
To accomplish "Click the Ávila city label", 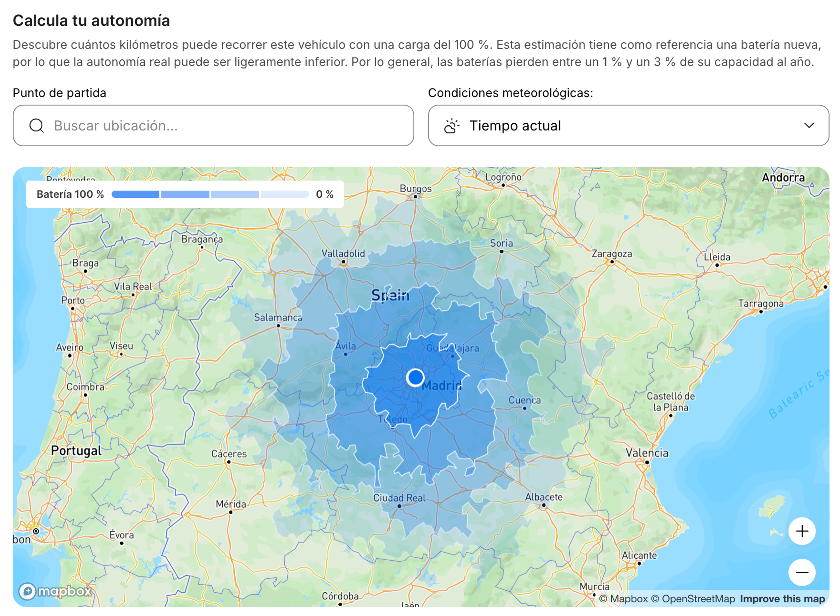I will click(345, 346).
